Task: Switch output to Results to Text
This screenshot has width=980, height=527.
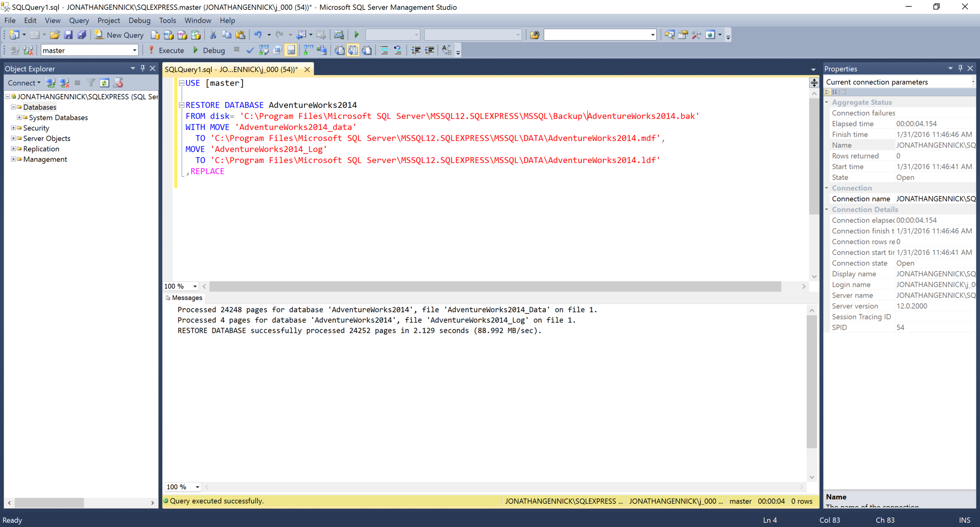Action: (339, 50)
